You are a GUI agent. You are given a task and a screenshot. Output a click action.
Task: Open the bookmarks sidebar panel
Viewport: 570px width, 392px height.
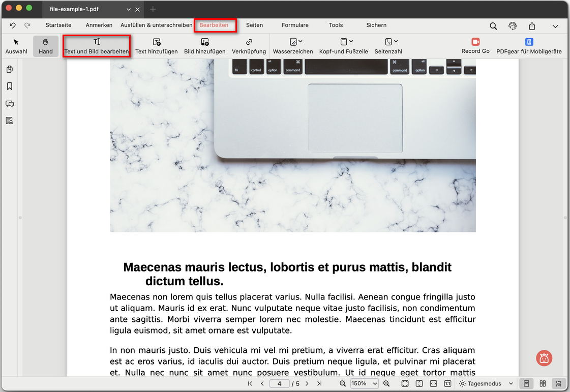(10, 86)
